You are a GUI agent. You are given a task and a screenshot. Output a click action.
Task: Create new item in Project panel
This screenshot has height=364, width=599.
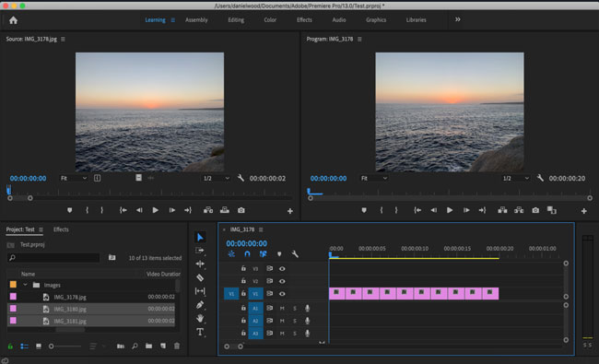[163, 346]
